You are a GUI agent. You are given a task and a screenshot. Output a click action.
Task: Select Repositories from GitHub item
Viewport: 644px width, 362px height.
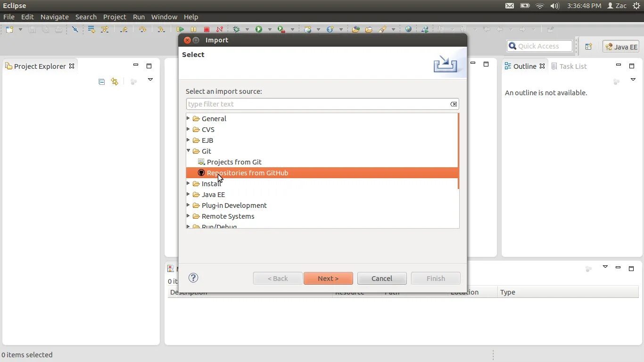click(322, 173)
